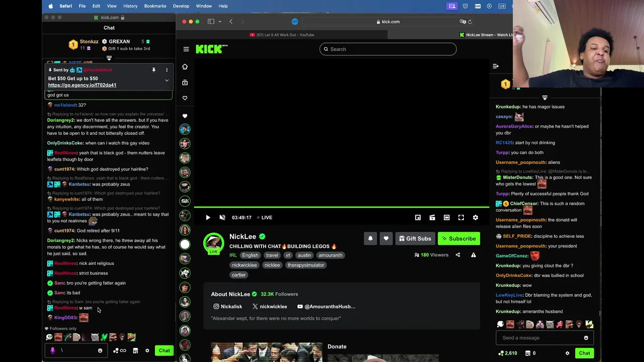The width and height of the screenshot is (644, 362).
Task: Collapse the popout chat gift leaderboard
Action: click(x=109, y=58)
